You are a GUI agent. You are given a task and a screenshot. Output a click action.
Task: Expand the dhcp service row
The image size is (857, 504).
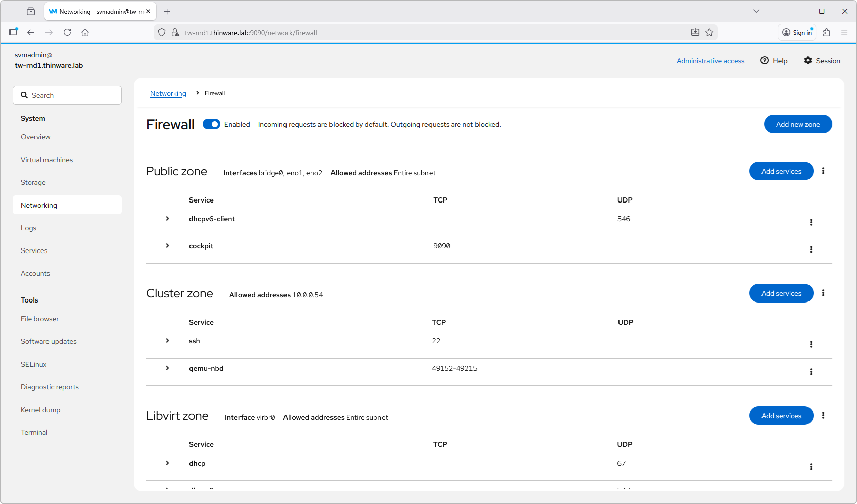pos(168,463)
